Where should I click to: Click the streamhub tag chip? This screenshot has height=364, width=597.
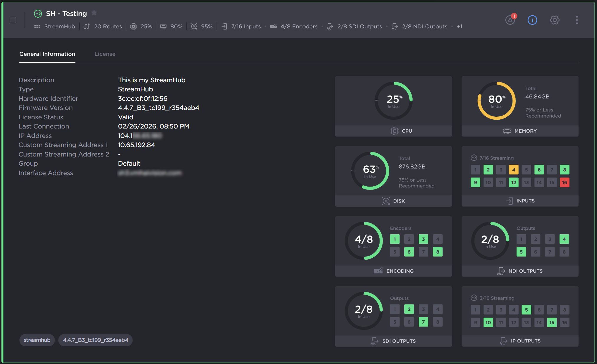pos(37,340)
